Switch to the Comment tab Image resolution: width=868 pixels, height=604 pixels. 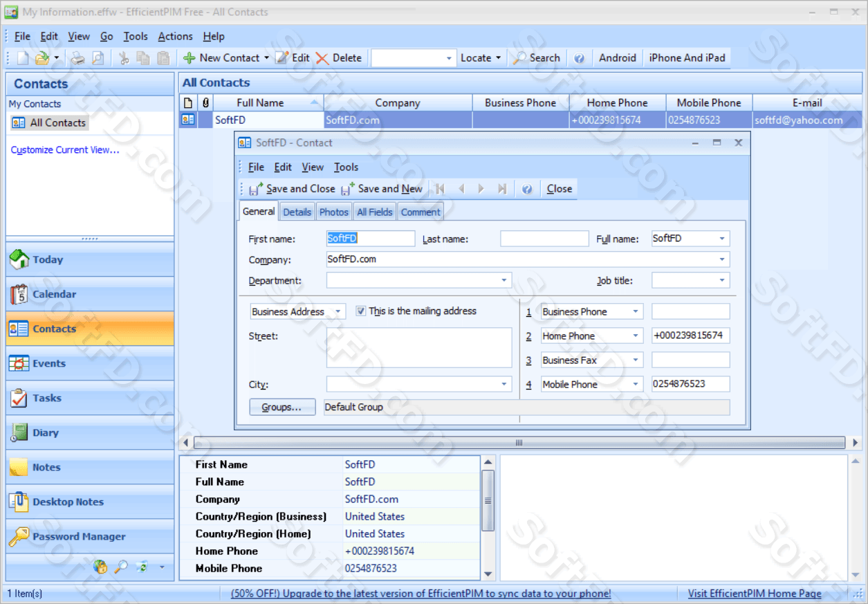(421, 212)
